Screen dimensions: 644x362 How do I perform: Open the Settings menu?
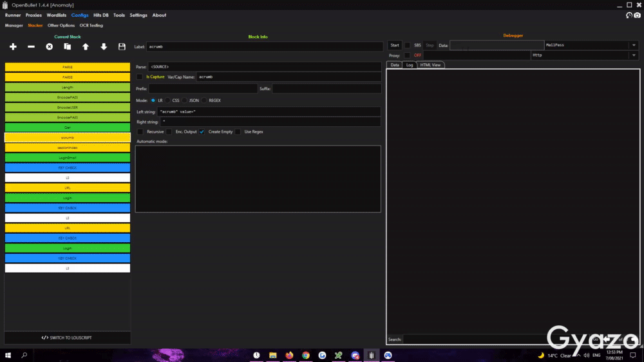pos(138,15)
